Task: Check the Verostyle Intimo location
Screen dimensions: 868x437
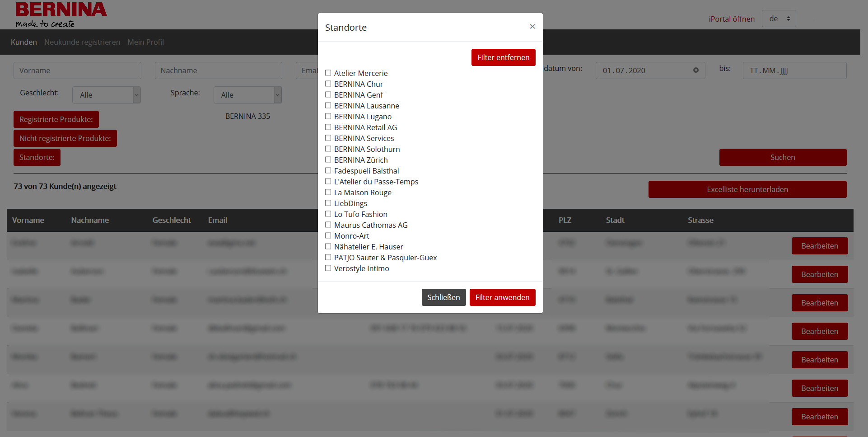Action: pyautogui.click(x=328, y=268)
